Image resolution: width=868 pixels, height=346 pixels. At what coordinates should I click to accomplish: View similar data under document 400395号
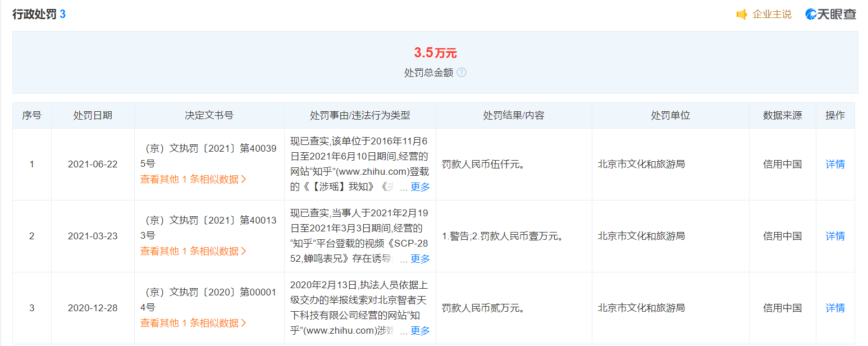[193, 179]
